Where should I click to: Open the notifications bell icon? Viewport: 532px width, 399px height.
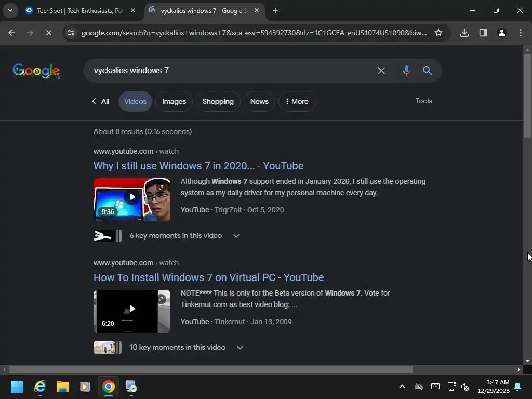point(518,387)
